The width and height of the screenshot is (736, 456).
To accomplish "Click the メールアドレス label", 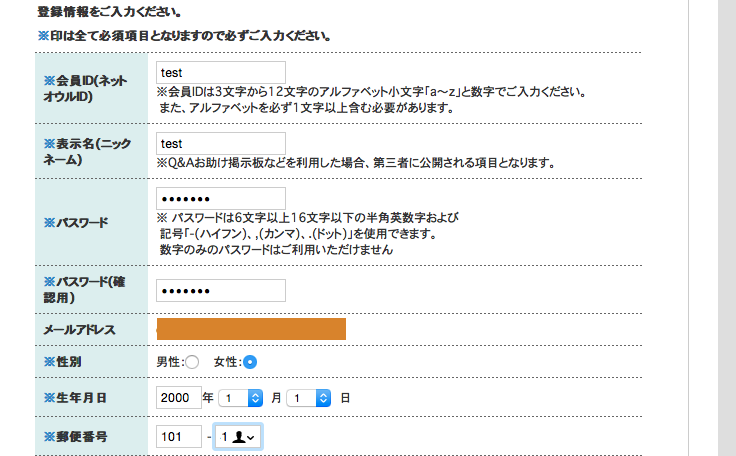I will 79,330.
